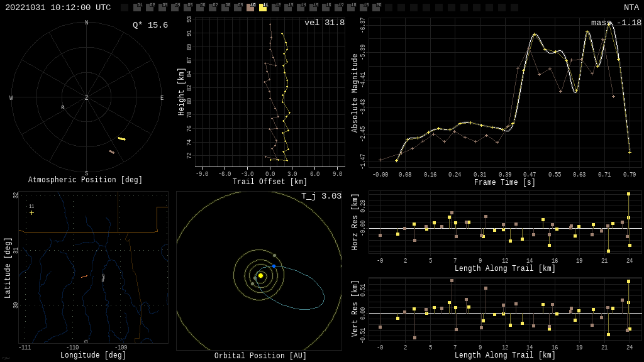This screenshot has width=644, height=362.
Task: Click the yellow meteor streak in sky plot
Action: click(121, 139)
